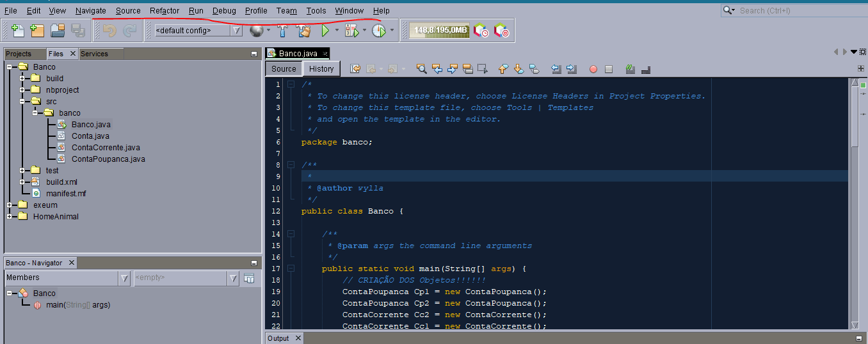Toggle Highlight Search in editor toolbar

pos(467,68)
